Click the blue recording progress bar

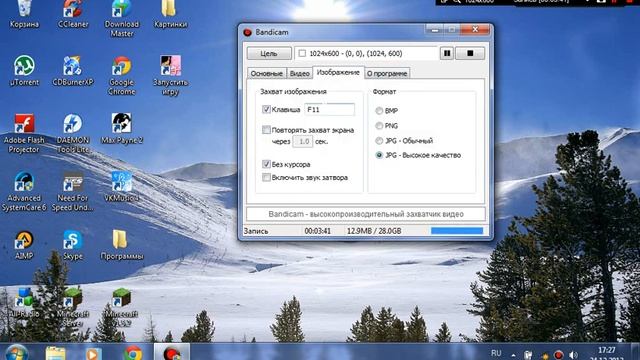pyautogui.click(x=457, y=231)
